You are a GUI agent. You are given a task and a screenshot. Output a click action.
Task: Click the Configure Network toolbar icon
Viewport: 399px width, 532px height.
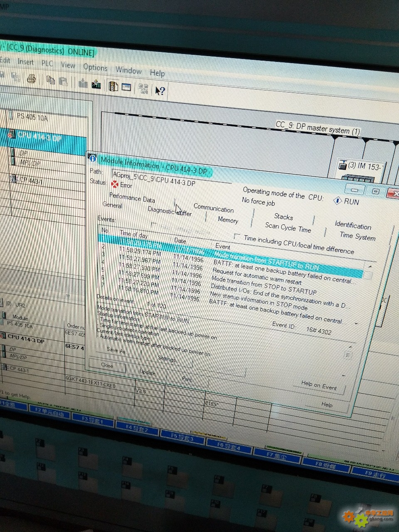[x=143, y=88]
